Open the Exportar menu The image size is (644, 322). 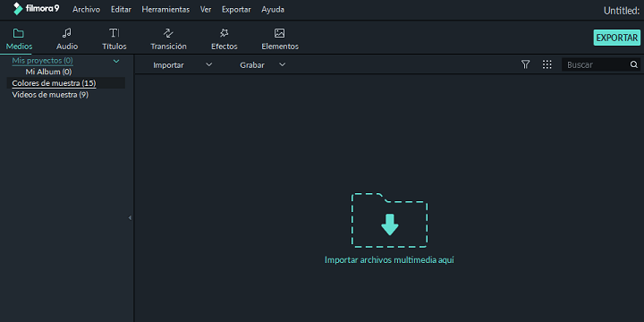coord(236,10)
